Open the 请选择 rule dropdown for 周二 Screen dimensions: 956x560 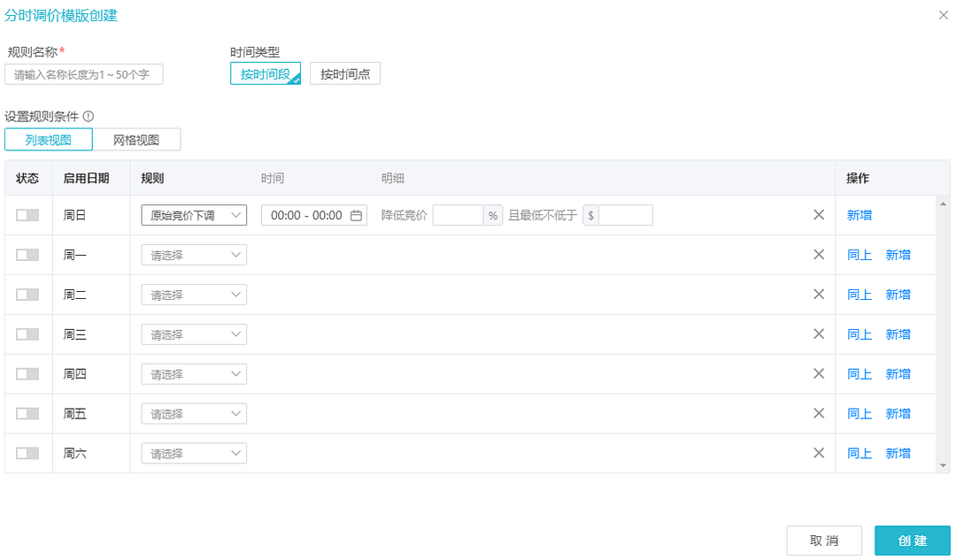pos(194,295)
